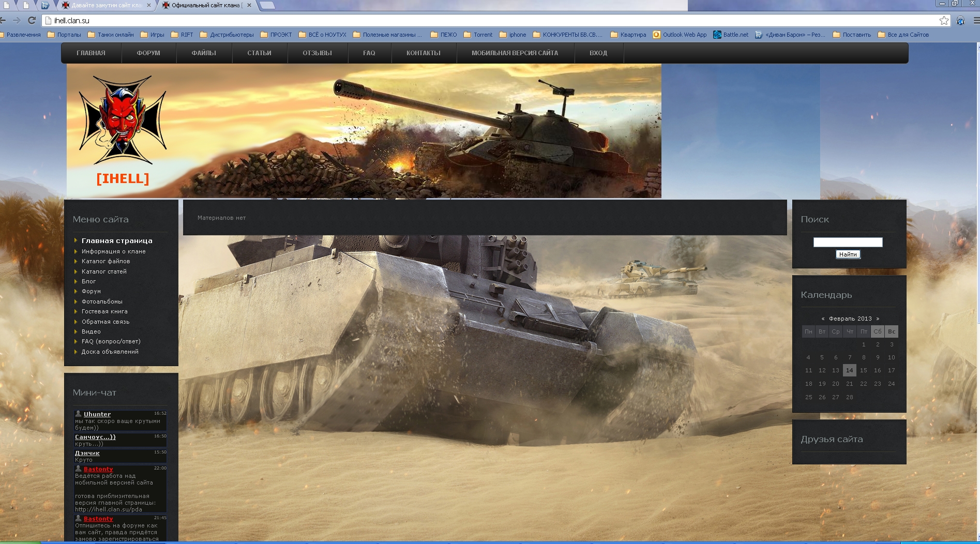
Task: Click the IHELL devil clan logo
Action: click(x=123, y=120)
